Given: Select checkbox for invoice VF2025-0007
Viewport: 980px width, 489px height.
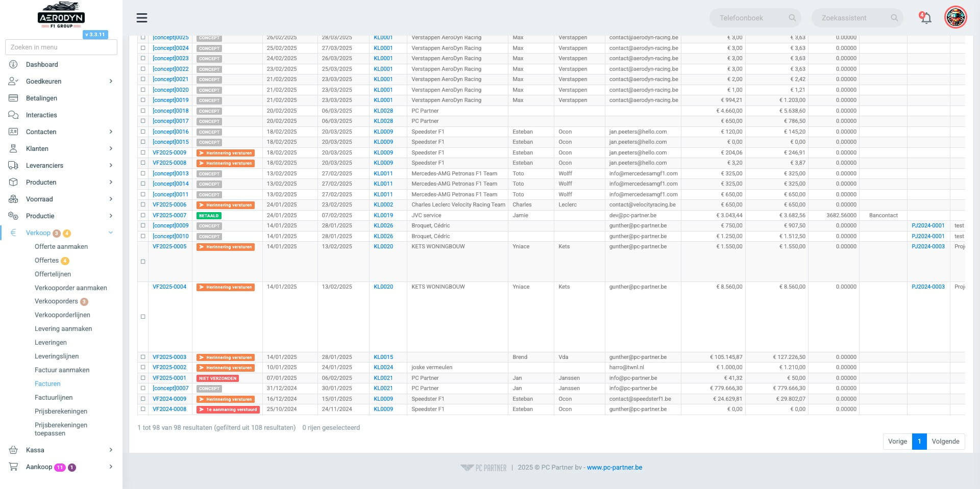Looking at the screenshot, I should (143, 215).
